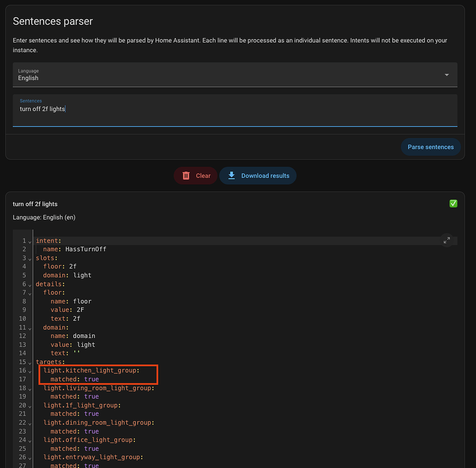Click the Clear button label
The image size is (476, 468).
[x=203, y=176]
